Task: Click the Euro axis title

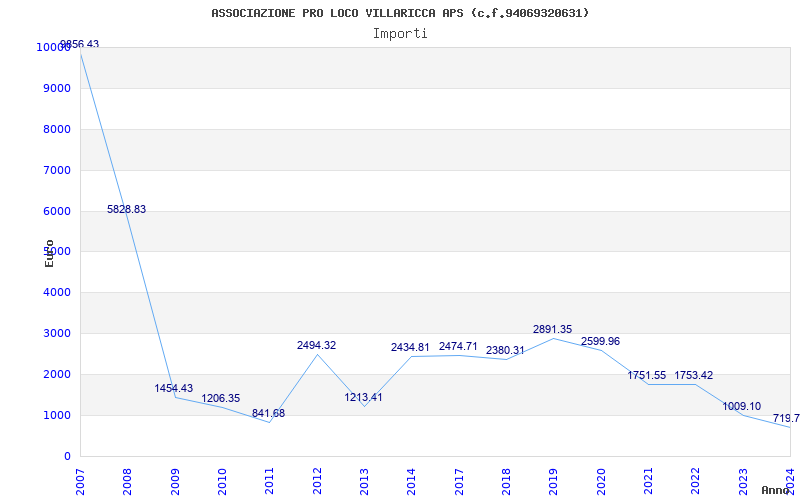Action: (x=49, y=253)
